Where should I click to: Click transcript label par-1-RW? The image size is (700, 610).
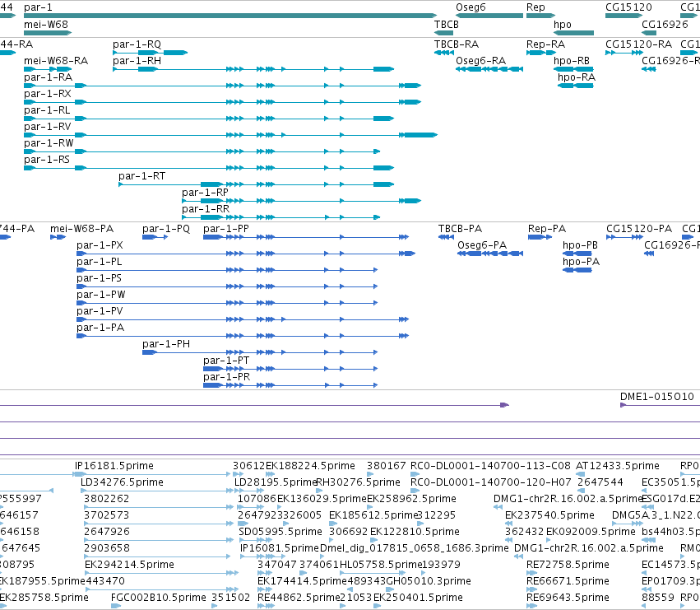(x=49, y=143)
